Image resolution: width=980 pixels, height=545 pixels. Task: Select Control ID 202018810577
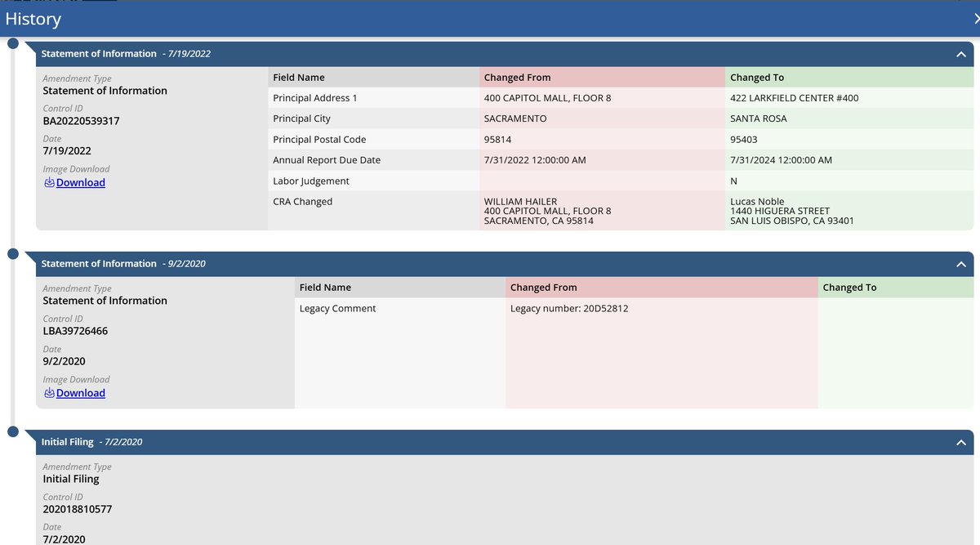click(x=78, y=509)
